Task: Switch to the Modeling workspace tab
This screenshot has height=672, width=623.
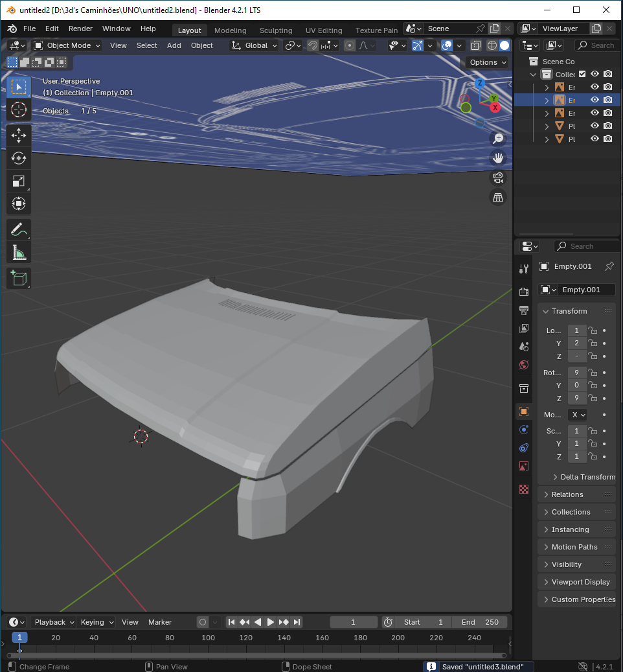Action: 230,30
